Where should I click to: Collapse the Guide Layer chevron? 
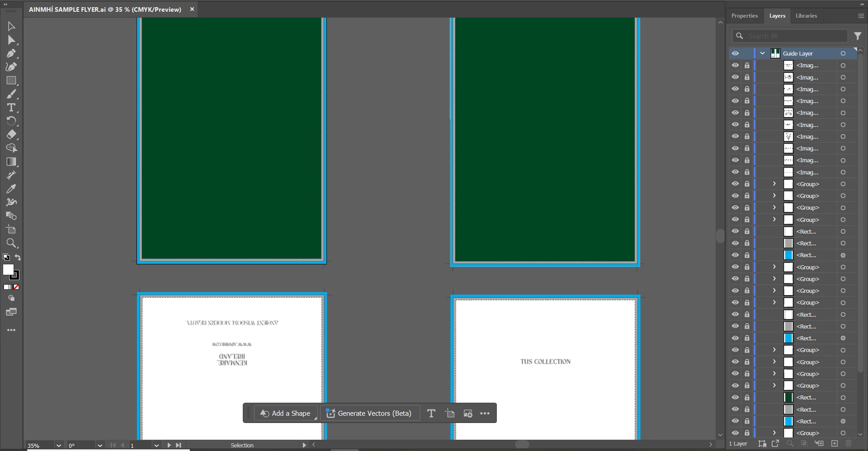point(763,53)
